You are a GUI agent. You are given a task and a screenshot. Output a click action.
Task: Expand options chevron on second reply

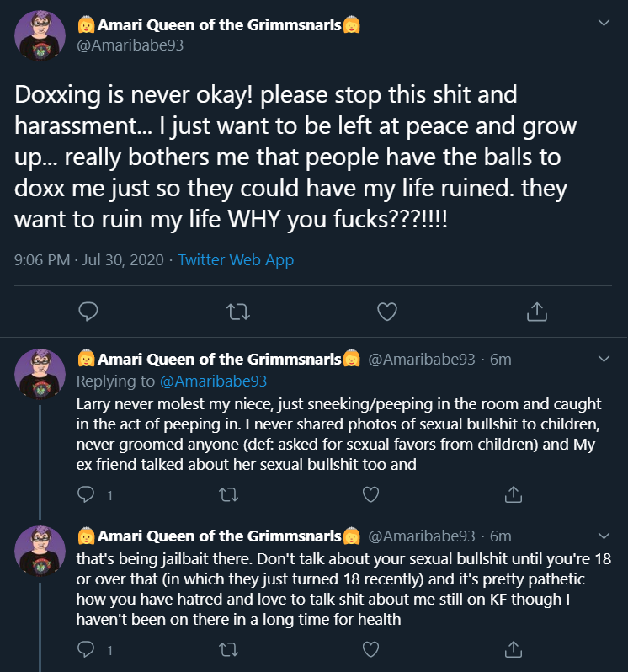point(604,536)
